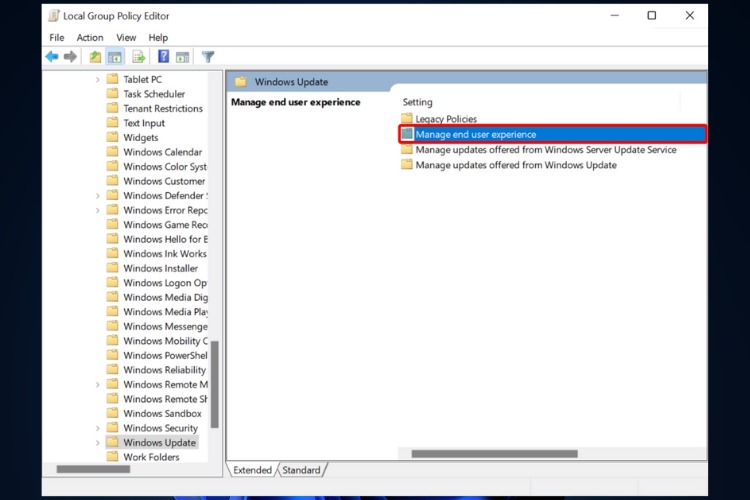Click the Forward arrow toolbar icon
This screenshot has height=500, width=750.
tap(70, 57)
